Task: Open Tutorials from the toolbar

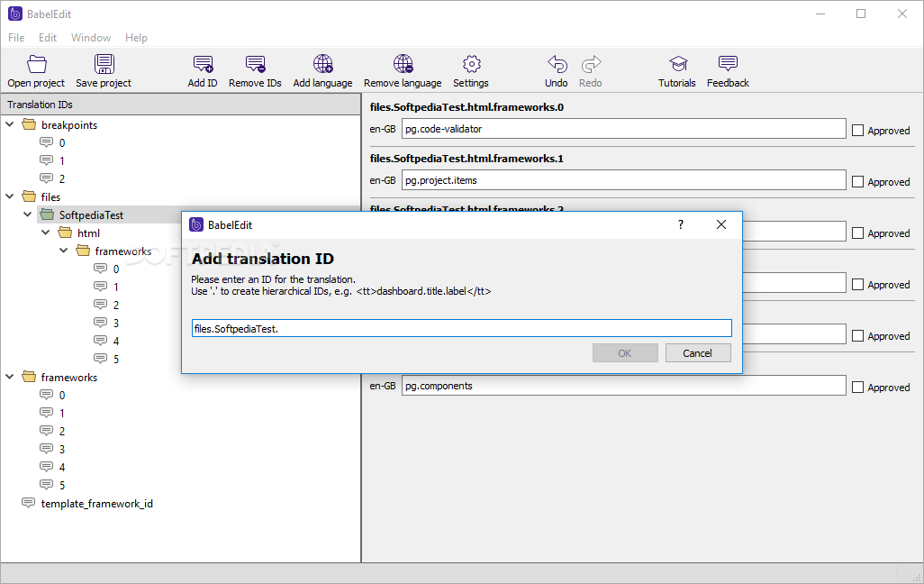Action: tap(677, 71)
